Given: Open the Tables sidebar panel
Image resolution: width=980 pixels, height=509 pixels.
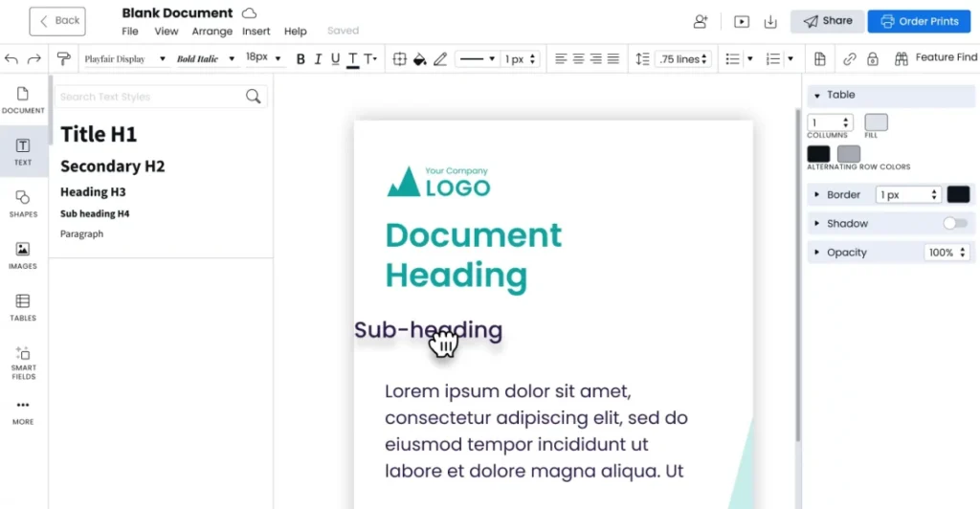Looking at the screenshot, I should coord(23,307).
